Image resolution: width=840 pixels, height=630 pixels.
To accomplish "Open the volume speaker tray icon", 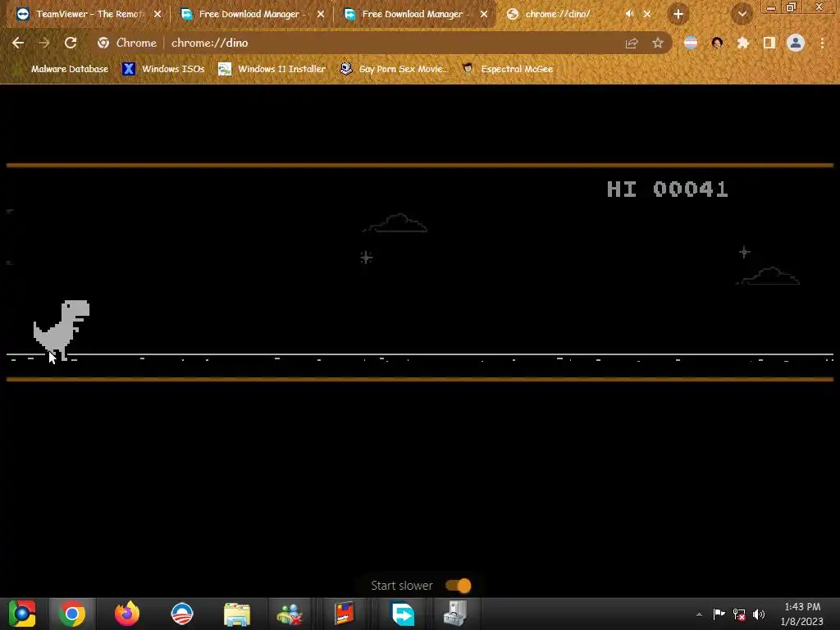I will [759, 614].
